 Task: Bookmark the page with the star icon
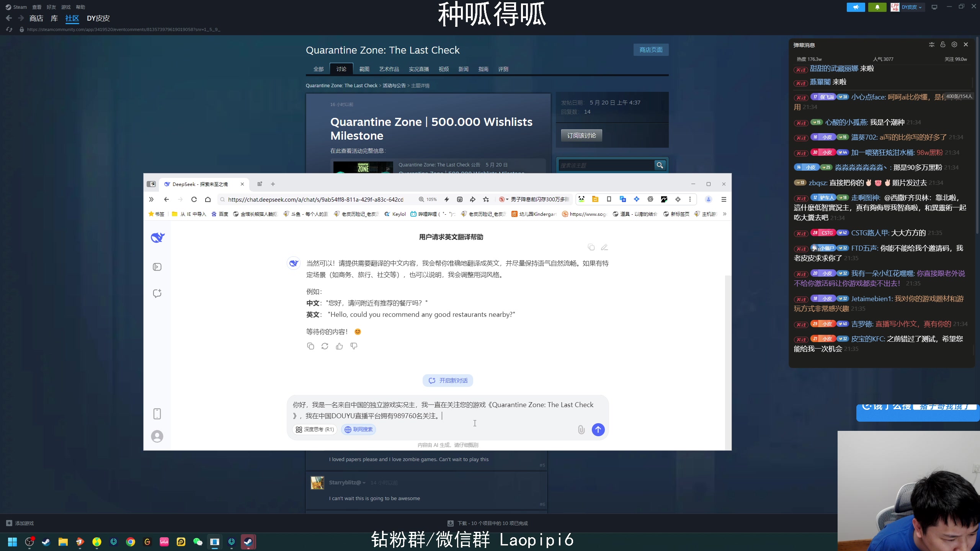click(486, 199)
